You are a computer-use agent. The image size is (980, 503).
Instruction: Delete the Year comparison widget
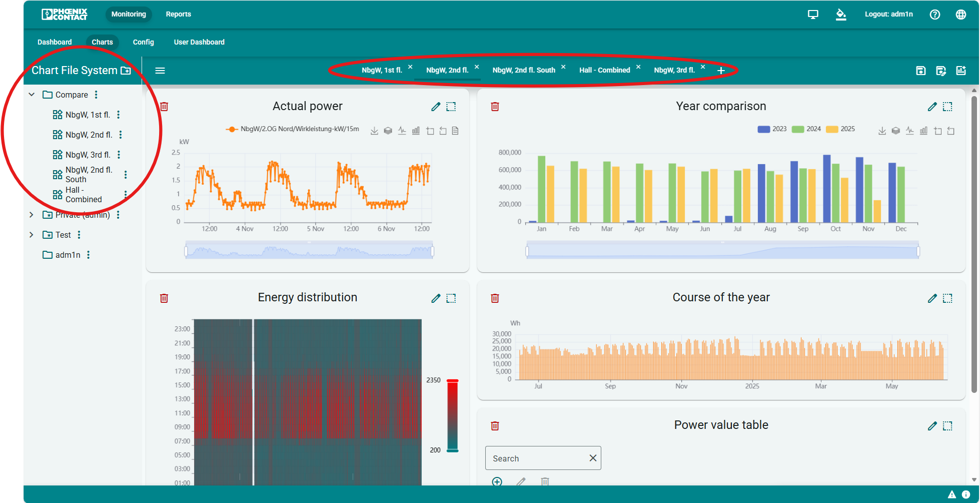495,107
